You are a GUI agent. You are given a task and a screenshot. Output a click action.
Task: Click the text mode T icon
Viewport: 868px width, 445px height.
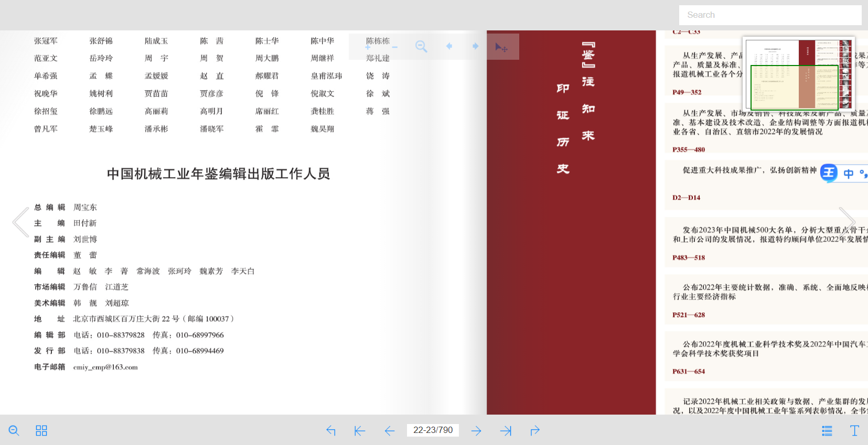click(854, 430)
